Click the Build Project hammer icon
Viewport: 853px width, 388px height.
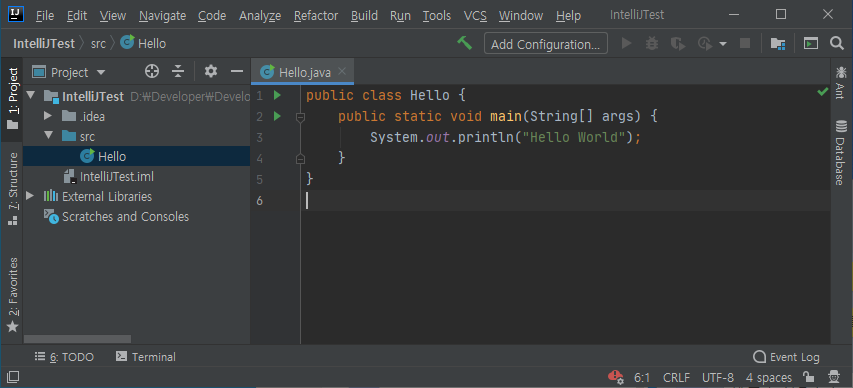coord(464,43)
